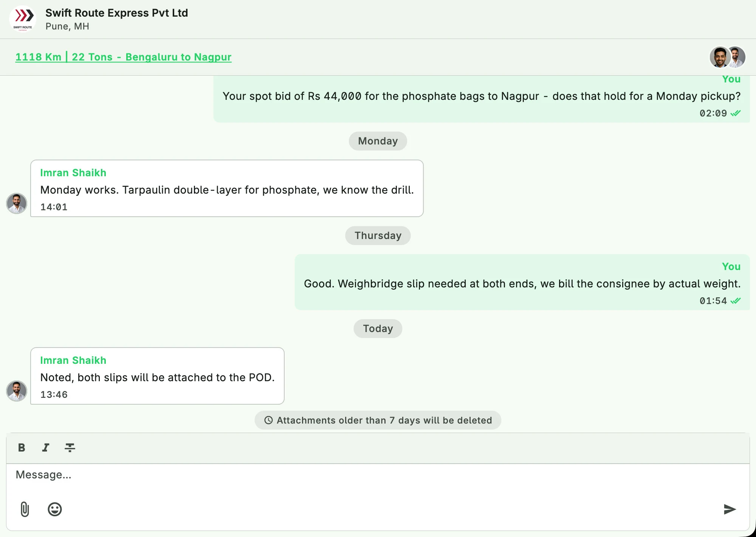The image size is (756, 537).
Task: Select the Imran Shaikh name on tarpaulin message
Action: 73,173
